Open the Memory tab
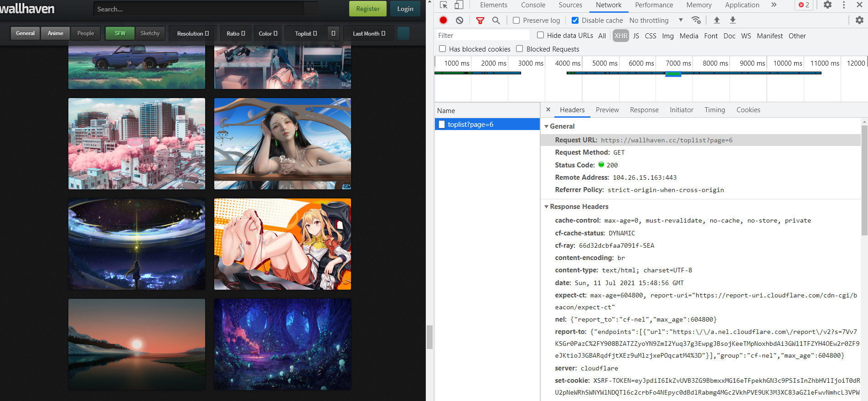 click(699, 5)
